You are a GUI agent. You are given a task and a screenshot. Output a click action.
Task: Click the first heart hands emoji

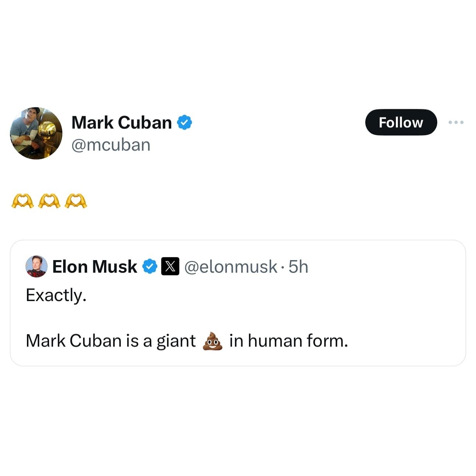23,201
